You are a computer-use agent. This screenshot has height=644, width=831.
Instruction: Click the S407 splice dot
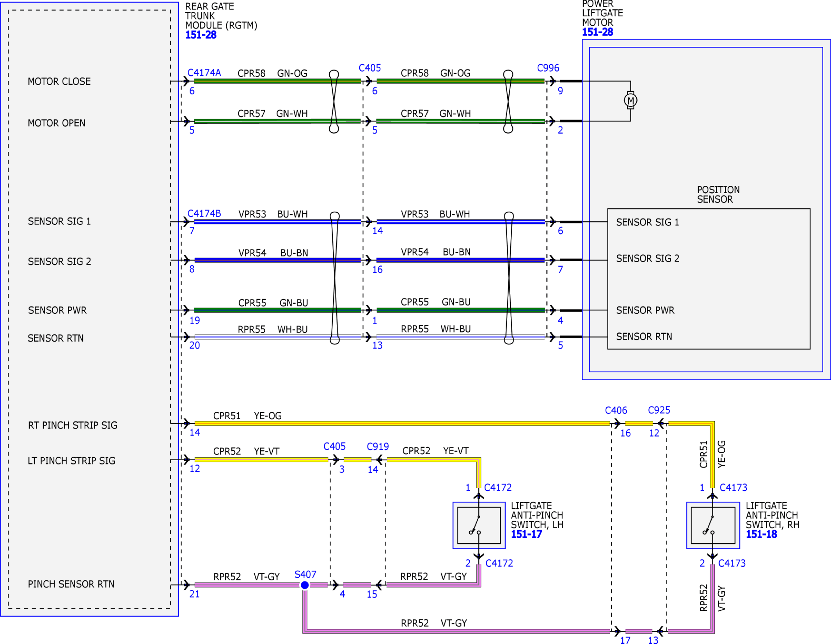pos(305,585)
